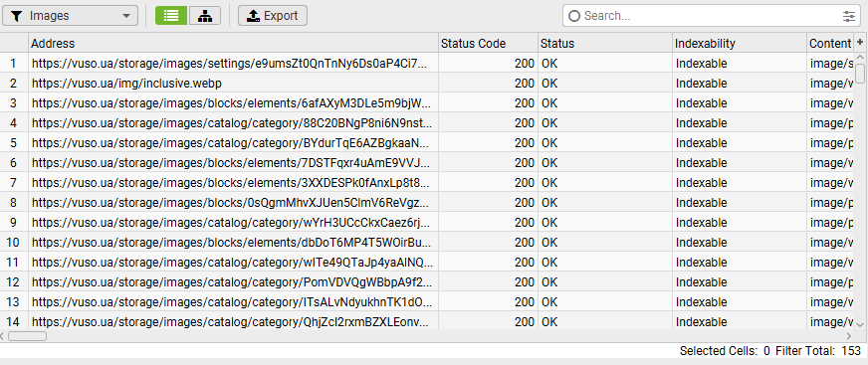Select address with elements/6afAXyM3DLe5
The height and width of the screenshot is (365, 868).
pos(233,103)
